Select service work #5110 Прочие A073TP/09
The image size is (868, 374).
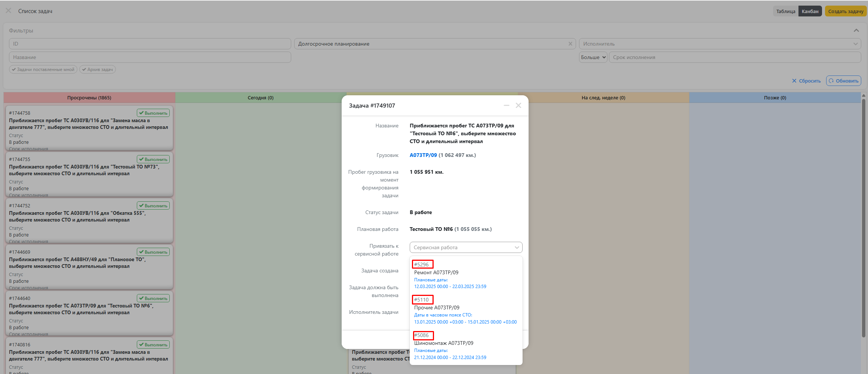[x=466, y=310]
